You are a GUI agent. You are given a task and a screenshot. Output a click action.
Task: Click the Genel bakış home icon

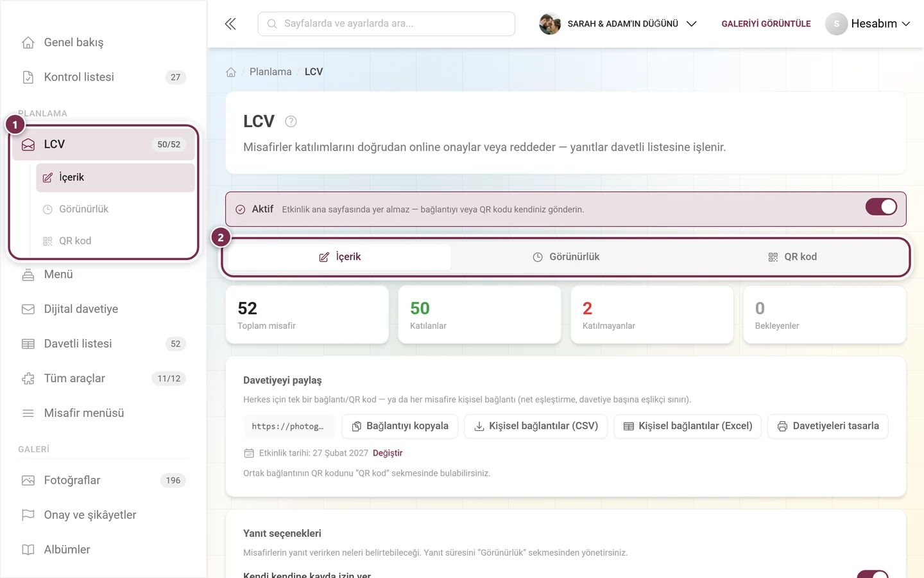[28, 42]
